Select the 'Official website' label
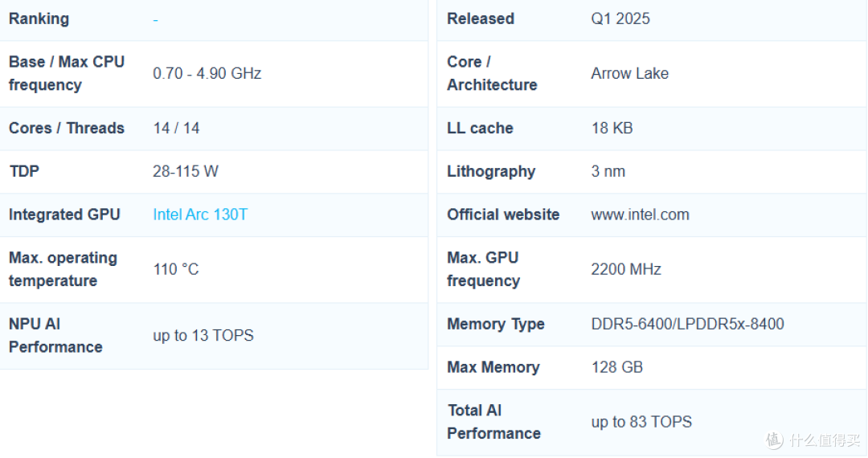The width and height of the screenshot is (868, 458). 503,215
